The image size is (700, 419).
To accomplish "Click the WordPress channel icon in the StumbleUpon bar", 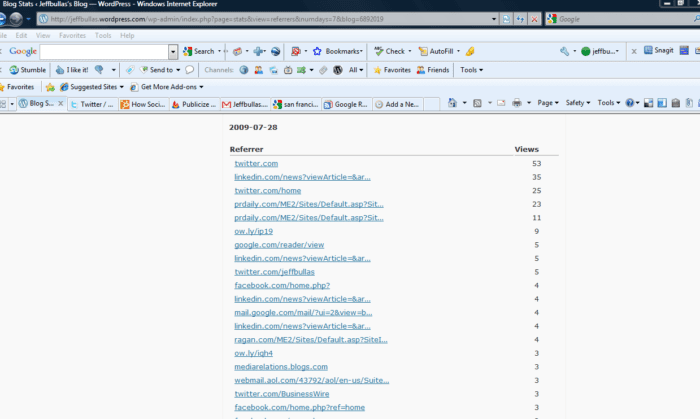I will pos(338,70).
